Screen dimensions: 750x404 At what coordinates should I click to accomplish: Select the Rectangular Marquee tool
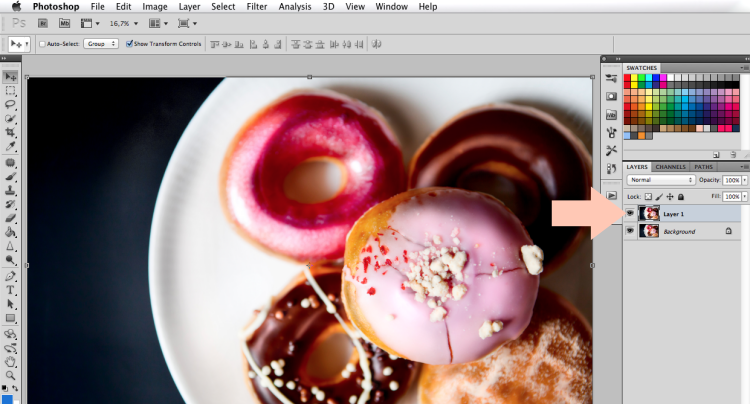pos(10,90)
